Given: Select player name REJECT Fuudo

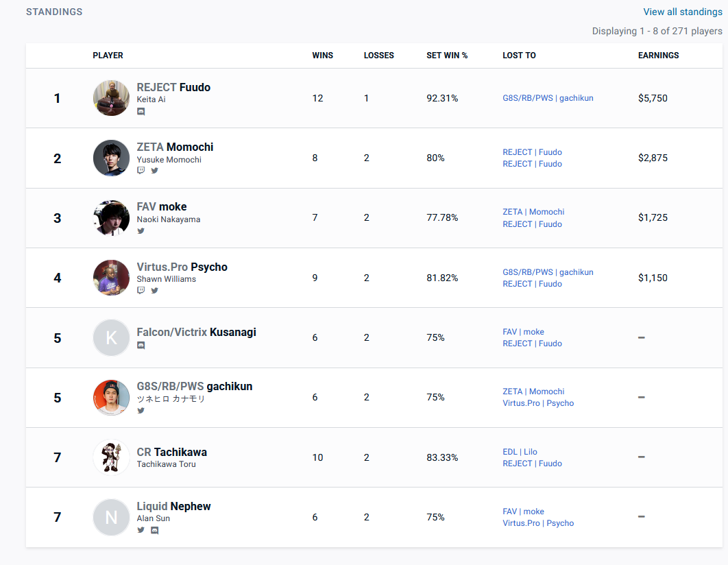Looking at the screenshot, I should (173, 87).
